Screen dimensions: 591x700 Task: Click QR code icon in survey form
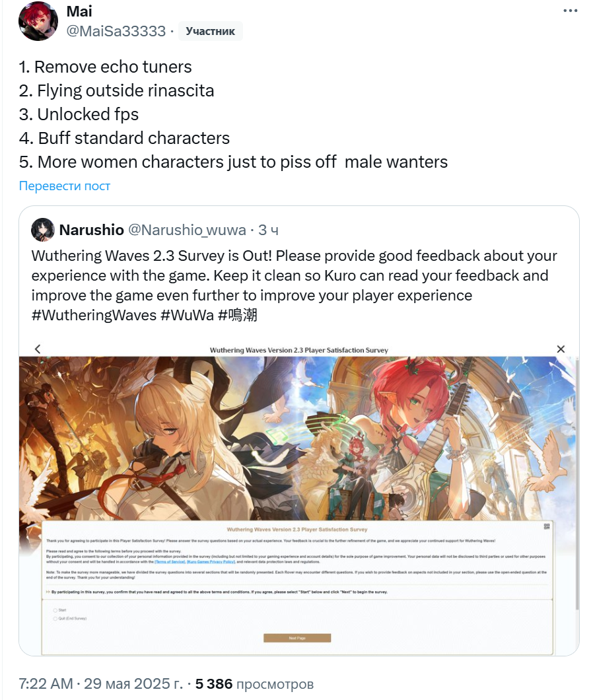547,527
